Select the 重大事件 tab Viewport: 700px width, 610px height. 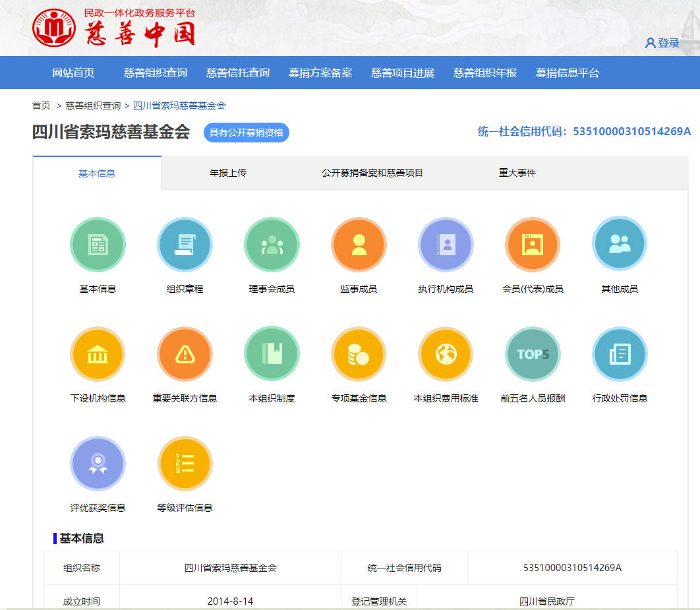pyautogui.click(x=517, y=173)
